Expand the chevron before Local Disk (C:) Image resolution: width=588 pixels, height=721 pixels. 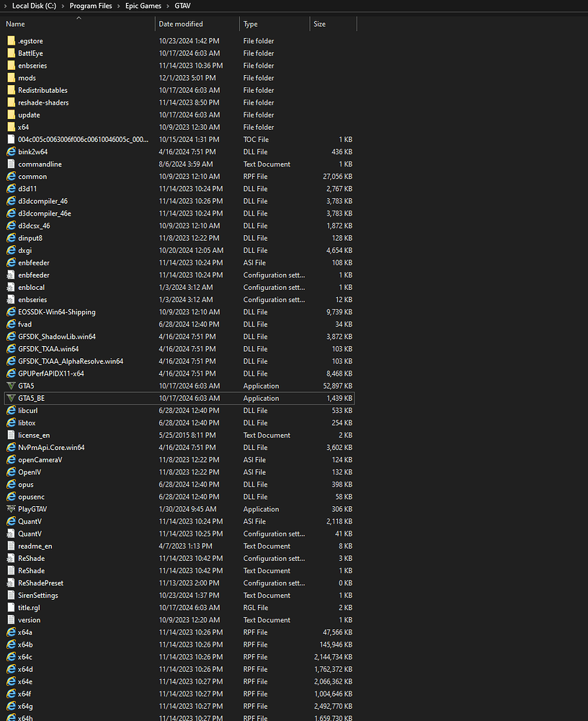pos(6,6)
